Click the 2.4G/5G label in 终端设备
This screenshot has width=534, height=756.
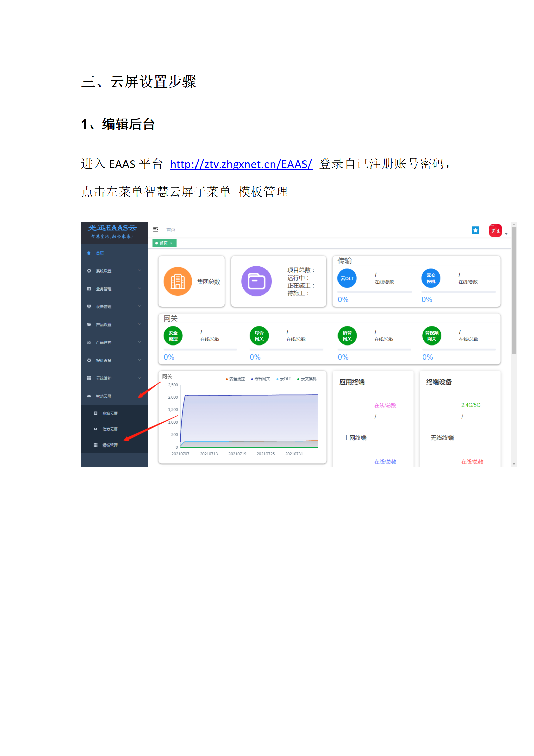point(471,405)
